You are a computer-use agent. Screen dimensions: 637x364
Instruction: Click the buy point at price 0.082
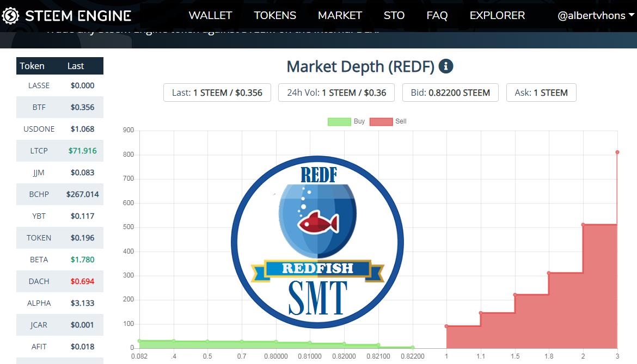(139, 341)
